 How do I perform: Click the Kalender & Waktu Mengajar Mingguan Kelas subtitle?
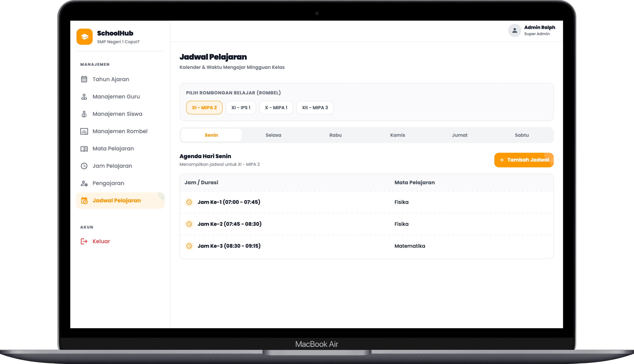coord(232,67)
